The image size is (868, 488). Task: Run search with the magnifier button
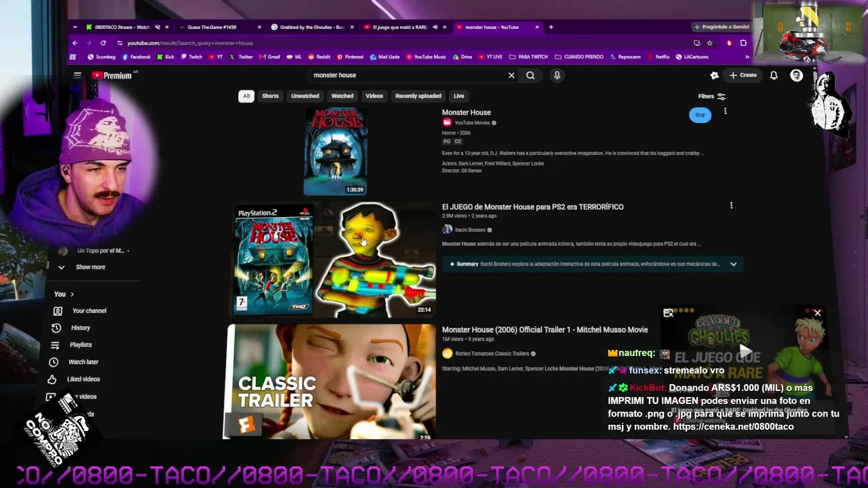[x=530, y=75]
